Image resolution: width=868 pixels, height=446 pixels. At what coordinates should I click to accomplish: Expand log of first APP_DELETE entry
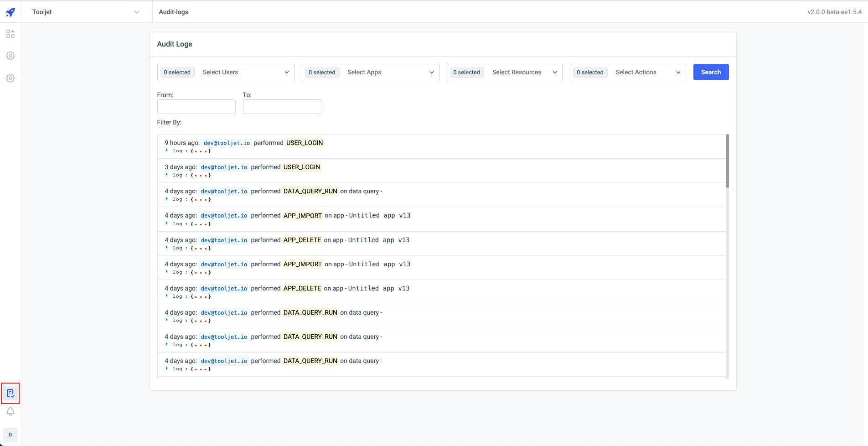click(x=167, y=248)
